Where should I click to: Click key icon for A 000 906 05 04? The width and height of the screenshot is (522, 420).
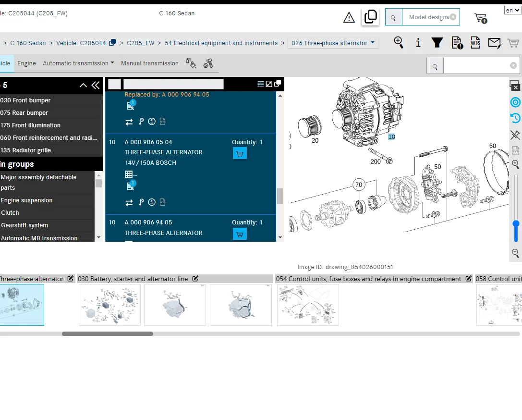(141, 202)
